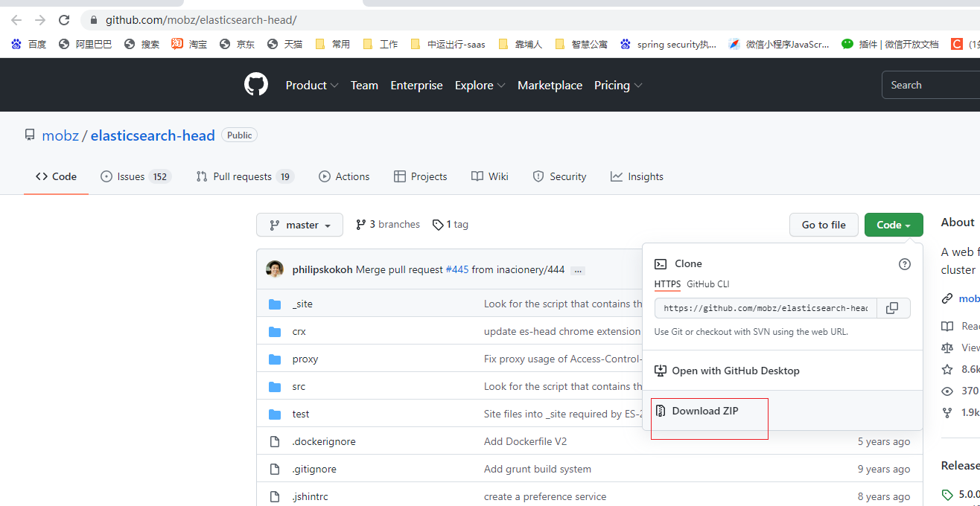
Task: Switch to the Issues tab
Action: tap(136, 176)
